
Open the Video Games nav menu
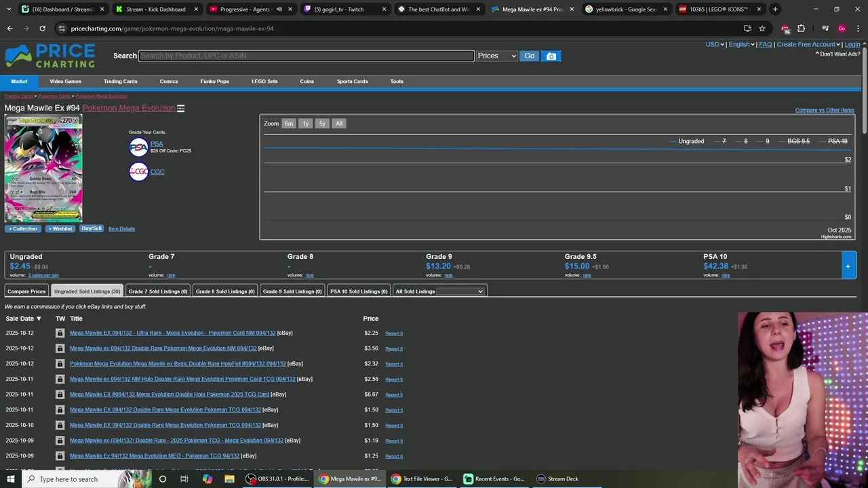tap(66, 81)
